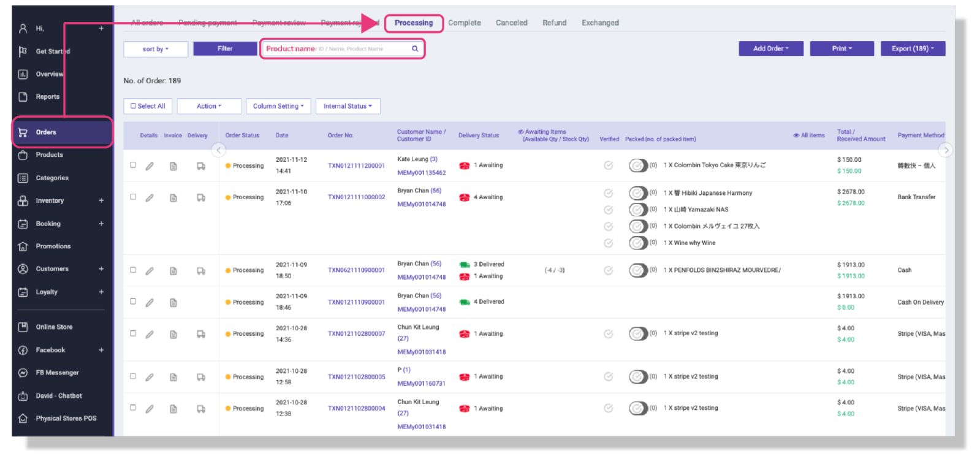980x456 pixels.
Task: Open the sort by dropdown
Action: (x=156, y=49)
